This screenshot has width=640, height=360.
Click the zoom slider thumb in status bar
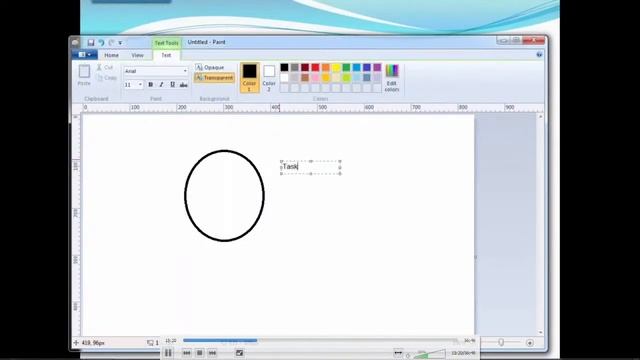pos(501,343)
